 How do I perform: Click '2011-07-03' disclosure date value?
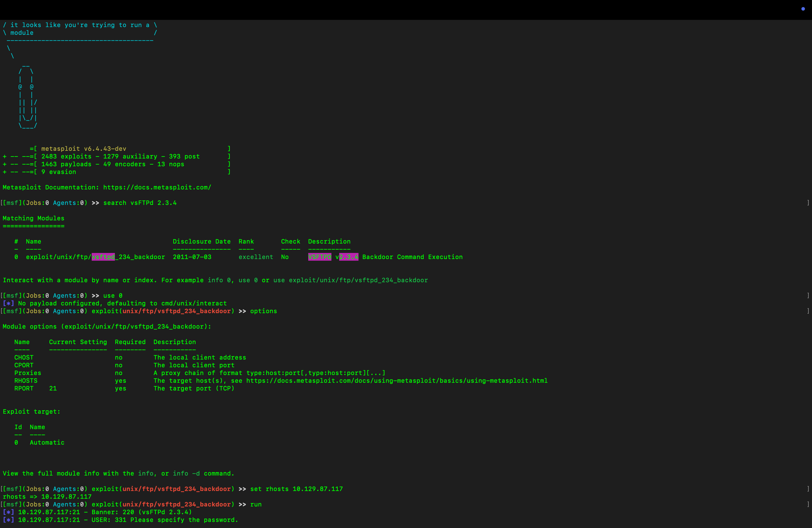click(x=192, y=257)
